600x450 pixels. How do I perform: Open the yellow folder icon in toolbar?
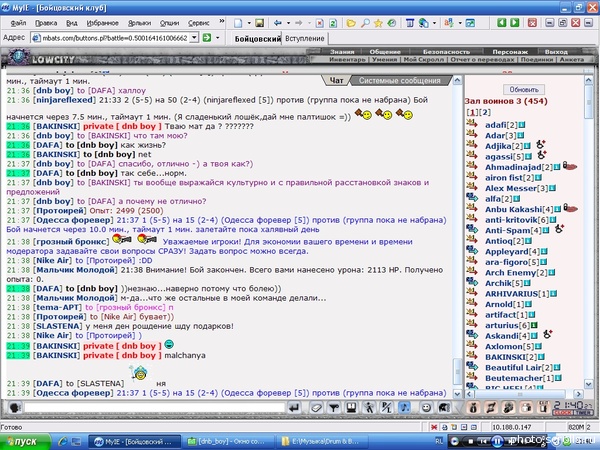pyautogui.click(x=351, y=23)
